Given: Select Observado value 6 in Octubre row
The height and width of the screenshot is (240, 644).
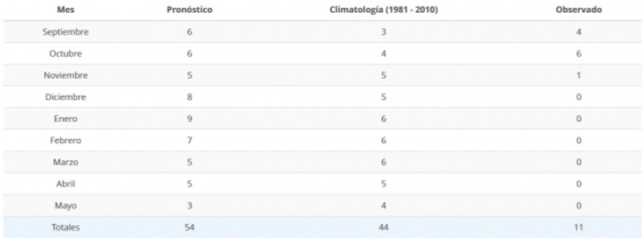Looking at the screenshot, I should [x=578, y=53].
